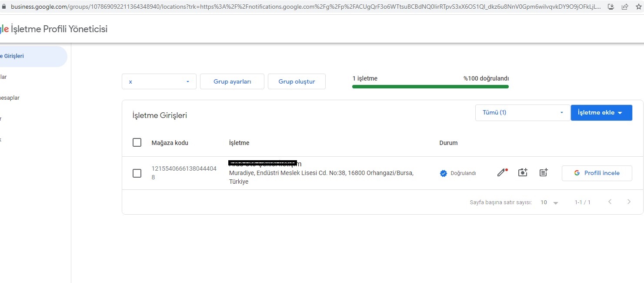Click the blue verified badge icon

coord(444,173)
